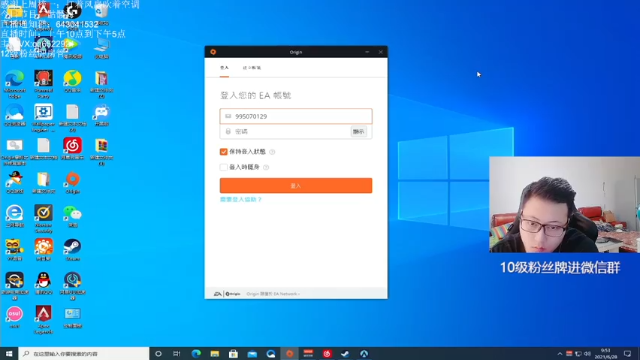The width and height of the screenshot is (640, 360).
Task: Open Task View on taskbar
Action: 177,353
